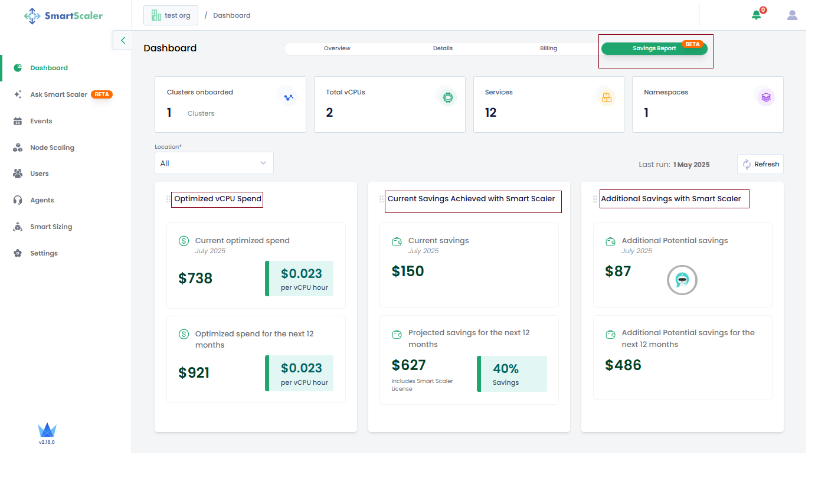Click drag handle of Current Savings Achieved card

tap(381, 199)
